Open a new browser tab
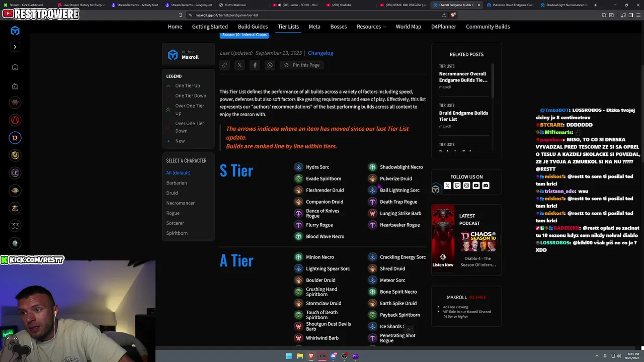 595,5
